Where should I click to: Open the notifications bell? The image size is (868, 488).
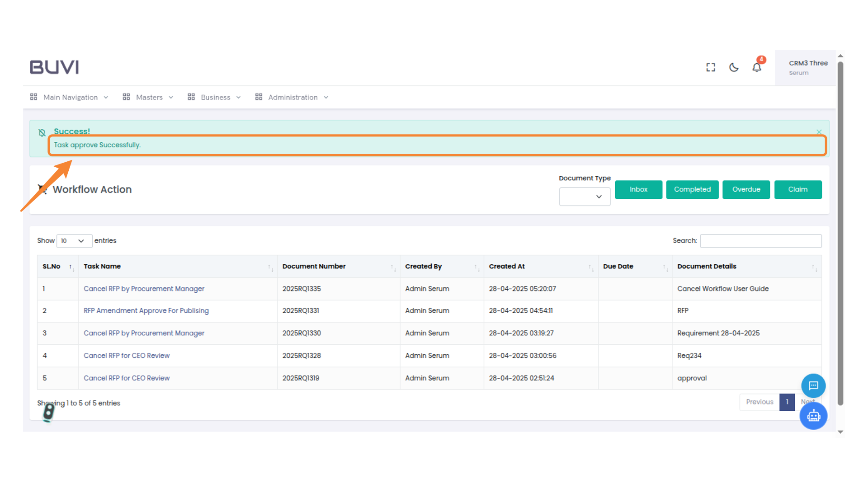pyautogui.click(x=757, y=67)
